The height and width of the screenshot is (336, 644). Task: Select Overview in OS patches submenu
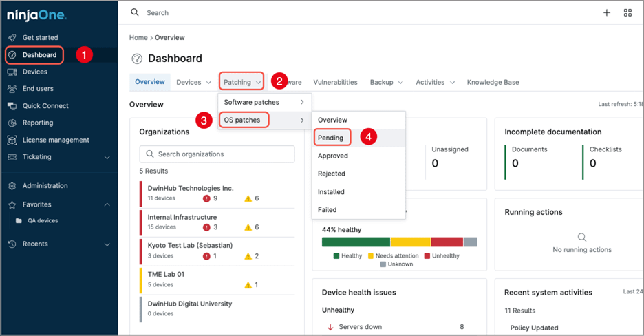click(x=358, y=120)
